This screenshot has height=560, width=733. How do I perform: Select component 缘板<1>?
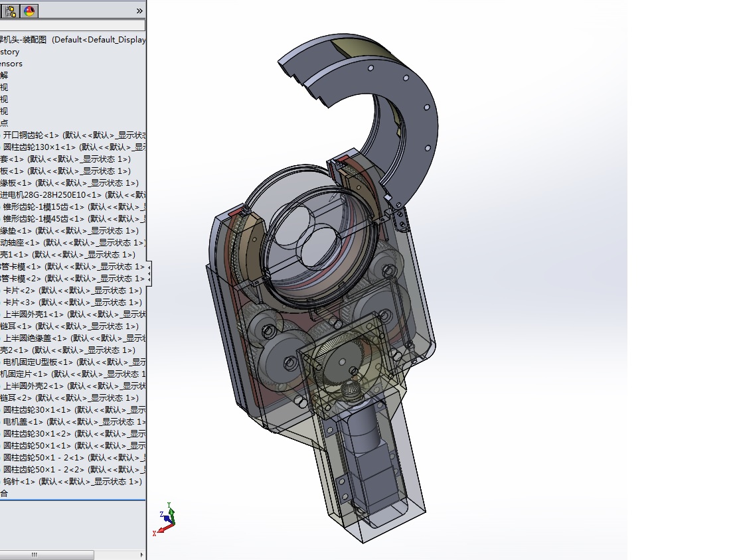coord(69,183)
